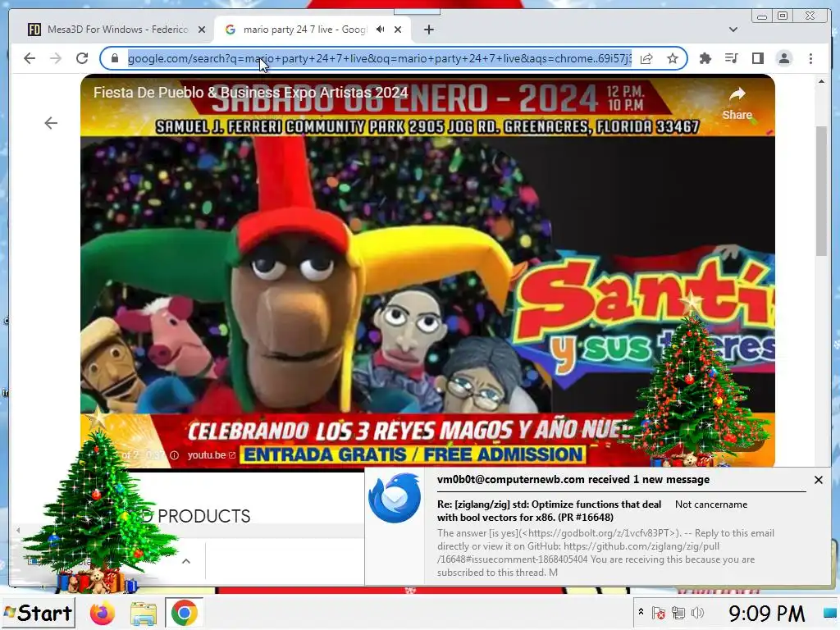Click the video's Share arrow button
Screen dimensions: 840x630
(737, 103)
